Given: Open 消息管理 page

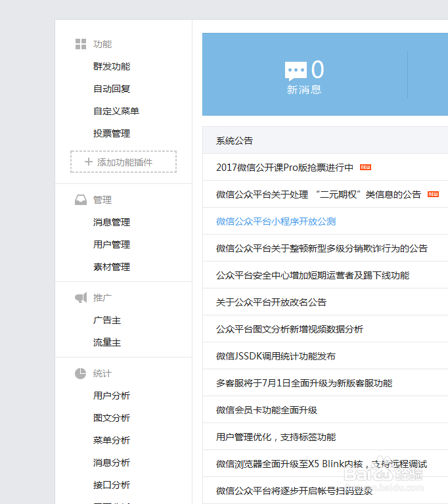Looking at the screenshot, I should [x=112, y=222].
